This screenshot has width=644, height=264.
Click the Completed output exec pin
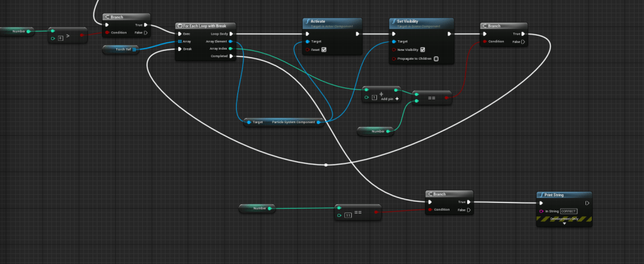coord(231,56)
